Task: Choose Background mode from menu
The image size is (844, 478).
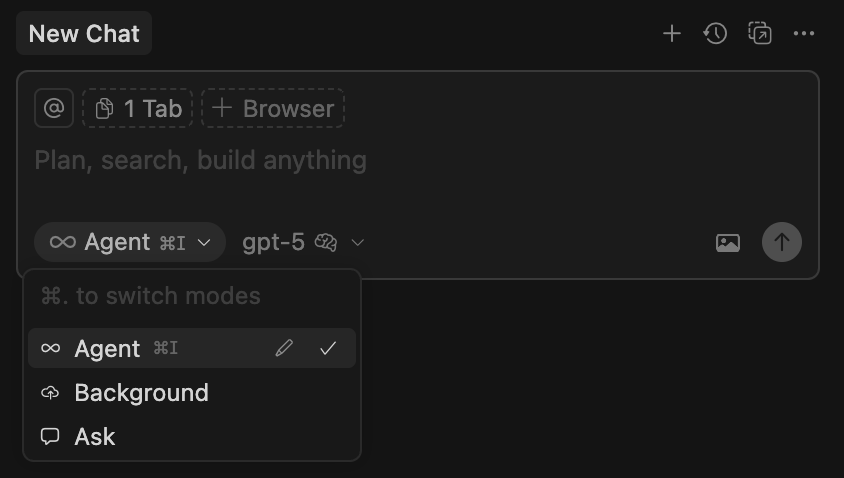Action: [x=141, y=392]
